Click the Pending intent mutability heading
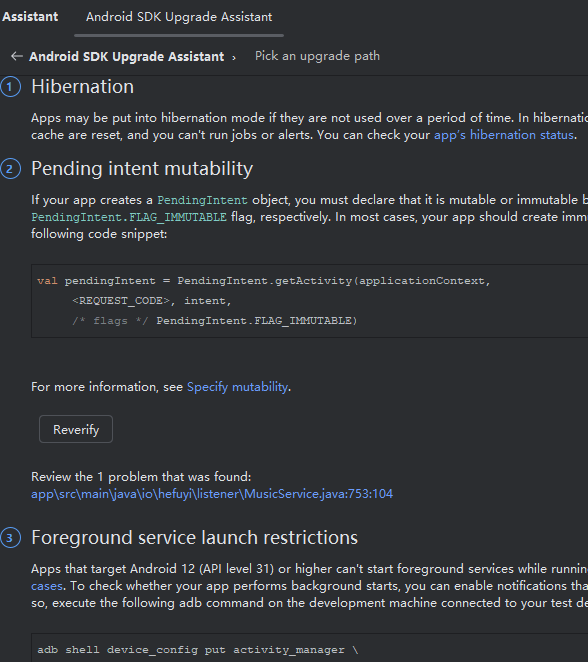Screen dimensions: 588x662 click(142, 169)
